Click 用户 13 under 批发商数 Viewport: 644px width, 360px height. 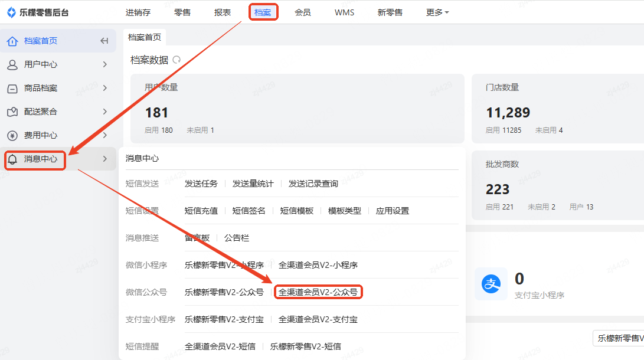click(581, 207)
